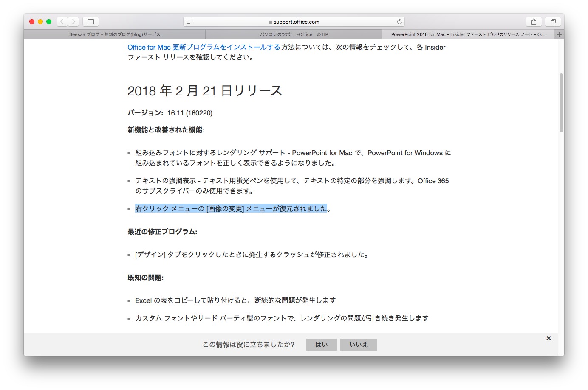Open Reader view icon in address bar
This screenshot has height=390, width=588.
[x=189, y=22]
